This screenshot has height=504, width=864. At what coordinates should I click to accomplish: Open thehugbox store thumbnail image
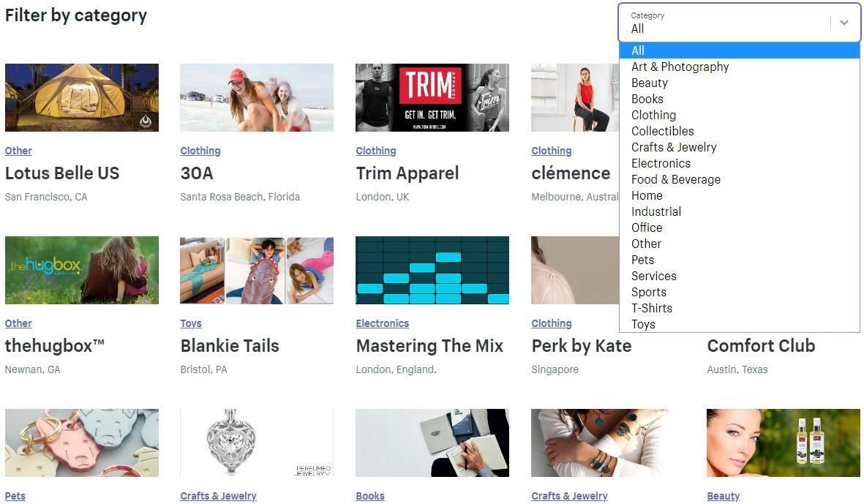tap(81, 270)
